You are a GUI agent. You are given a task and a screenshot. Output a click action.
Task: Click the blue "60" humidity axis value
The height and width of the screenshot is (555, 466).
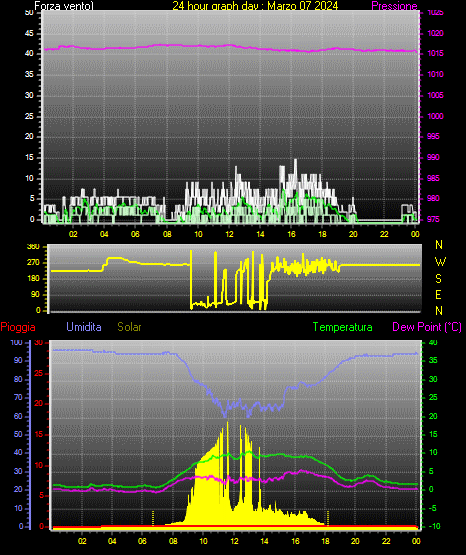pyautogui.click(x=18, y=416)
